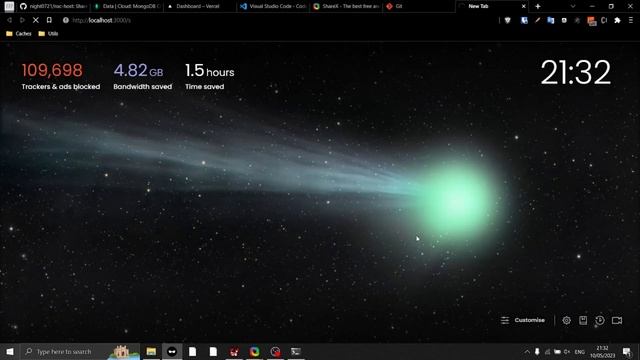Show hidden system tray icons chevron
The width and height of the screenshot is (640, 360).
[527, 351]
